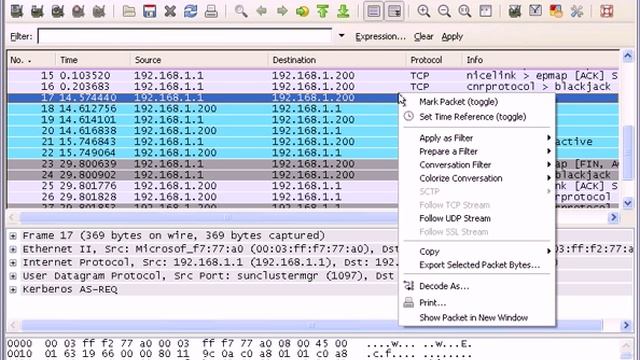Expand User Datagram Protocol tree node

13,276
